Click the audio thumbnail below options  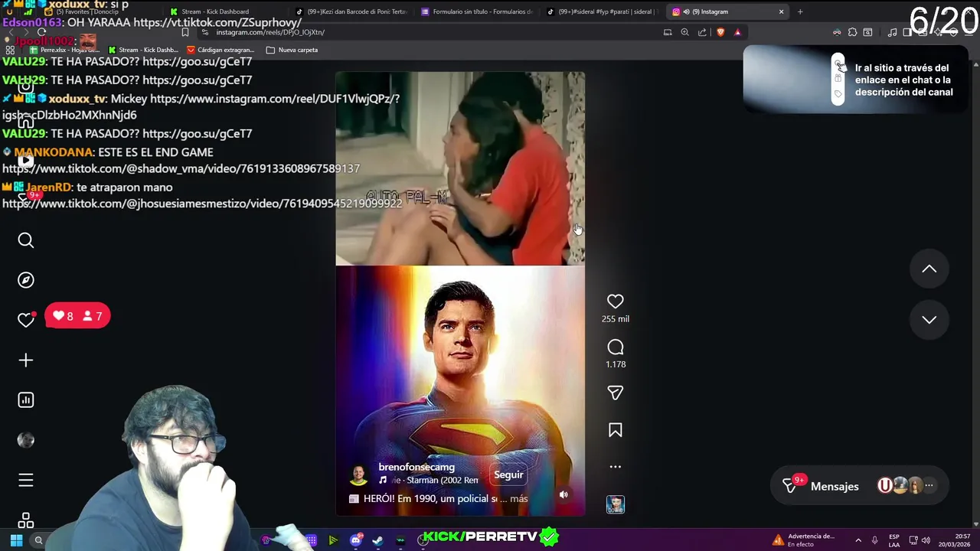(x=616, y=504)
